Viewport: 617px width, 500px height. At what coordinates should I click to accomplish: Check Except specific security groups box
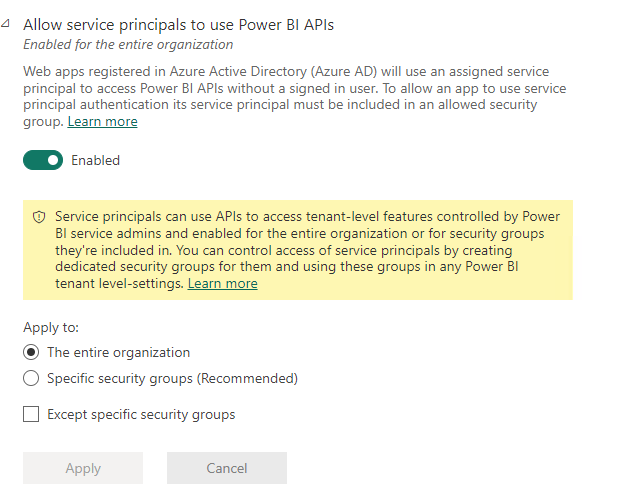point(31,414)
